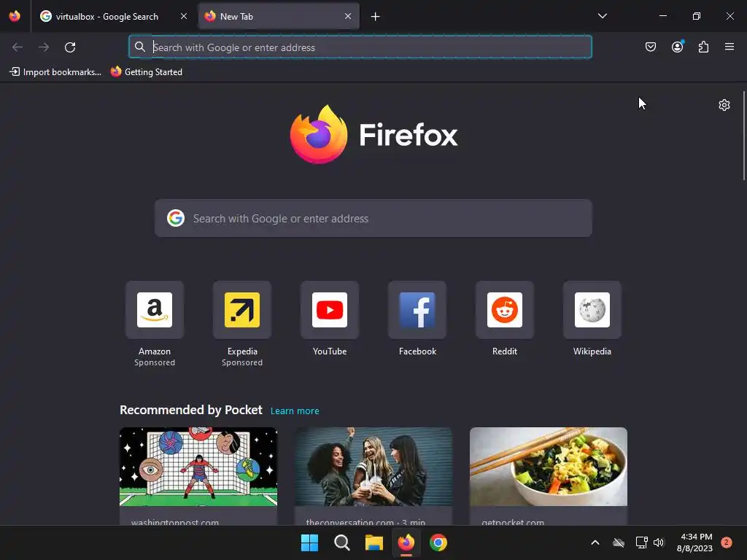This screenshot has height=560, width=747.
Task: Open the Save to Pocket icon
Action: click(x=650, y=47)
